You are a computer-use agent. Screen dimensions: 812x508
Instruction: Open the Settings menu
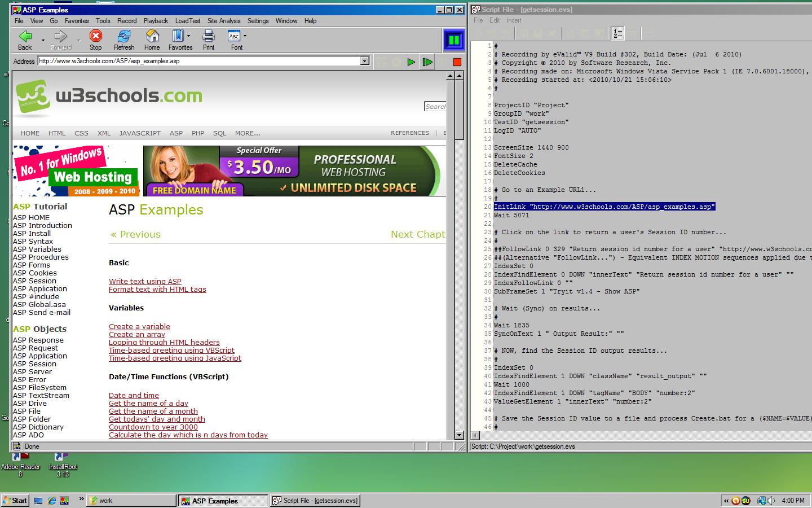pos(258,21)
